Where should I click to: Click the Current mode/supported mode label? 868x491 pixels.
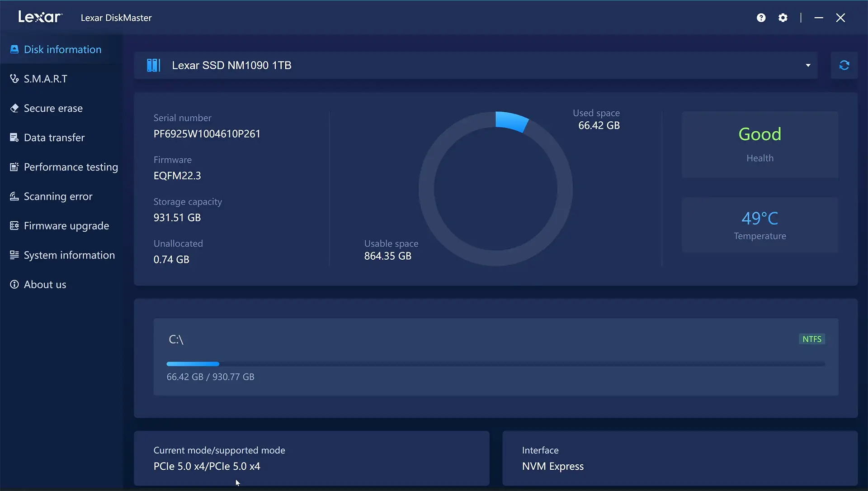click(x=219, y=450)
